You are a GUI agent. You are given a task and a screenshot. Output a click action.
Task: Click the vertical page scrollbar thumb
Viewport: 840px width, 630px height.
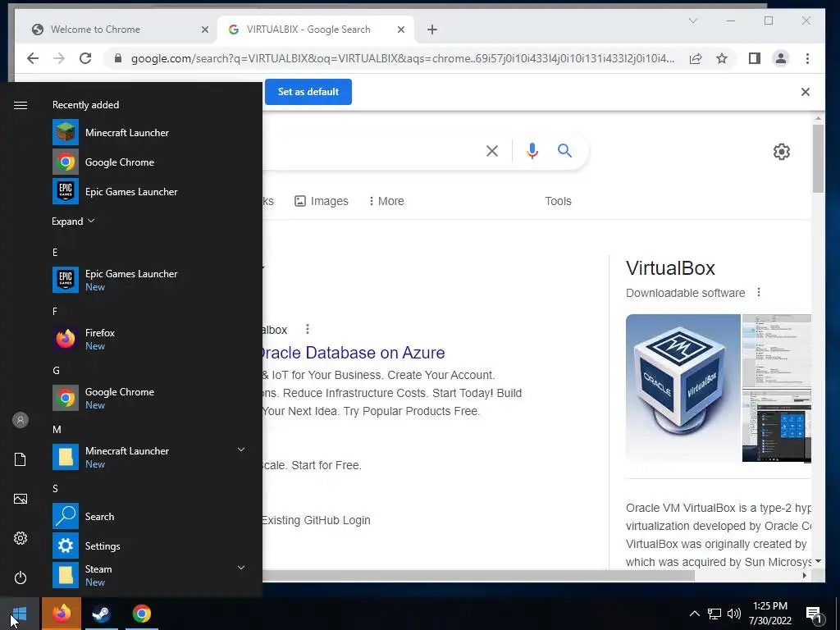point(818,158)
